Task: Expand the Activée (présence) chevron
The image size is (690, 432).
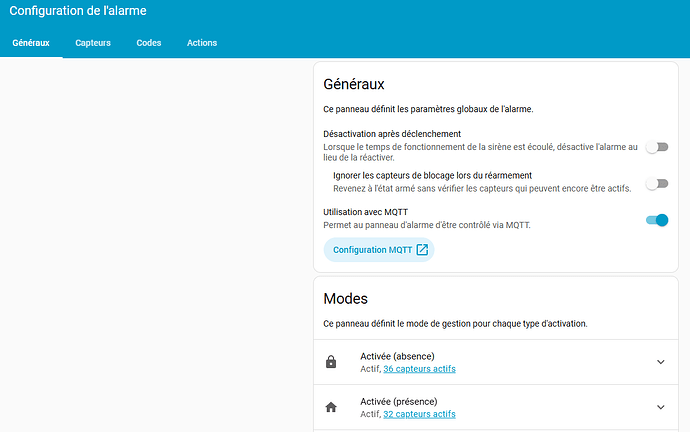Action: pyautogui.click(x=660, y=407)
